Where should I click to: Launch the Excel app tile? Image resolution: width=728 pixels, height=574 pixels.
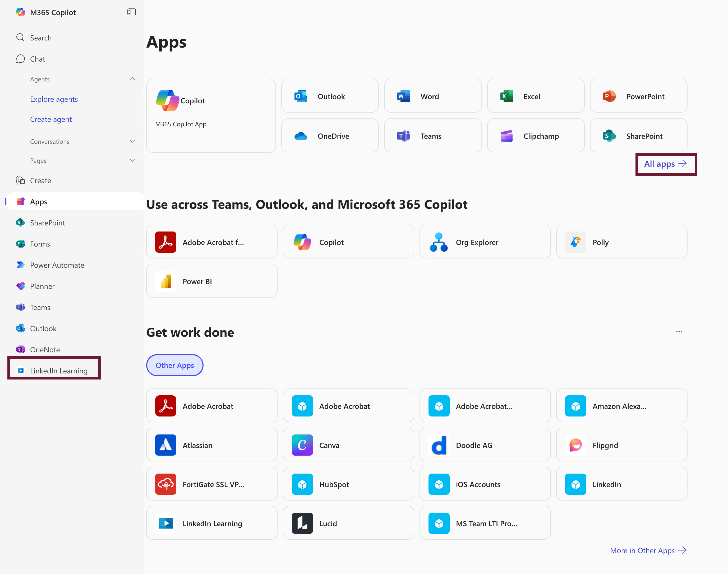tap(536, 96)
